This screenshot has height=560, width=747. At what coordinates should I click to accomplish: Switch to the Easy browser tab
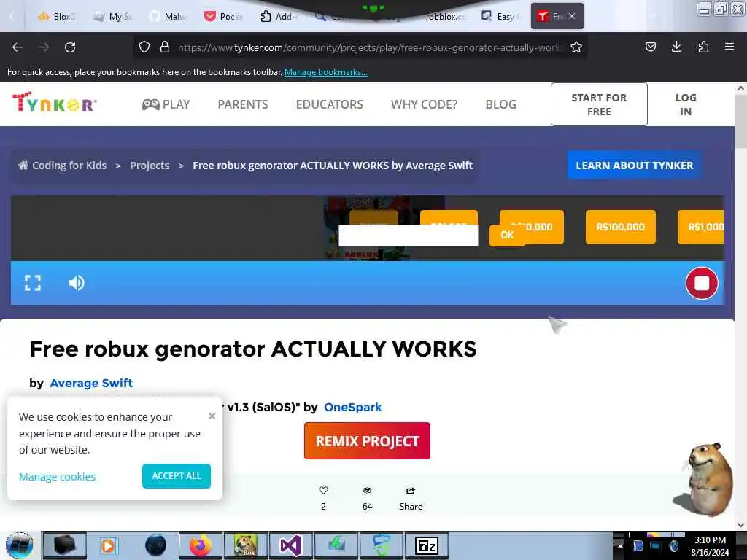(x=502, y=17)
